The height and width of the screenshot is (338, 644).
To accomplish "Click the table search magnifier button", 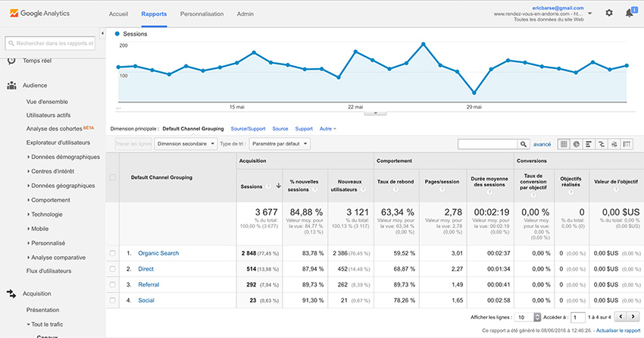I will pyautogui.click(x=524, y=144).
